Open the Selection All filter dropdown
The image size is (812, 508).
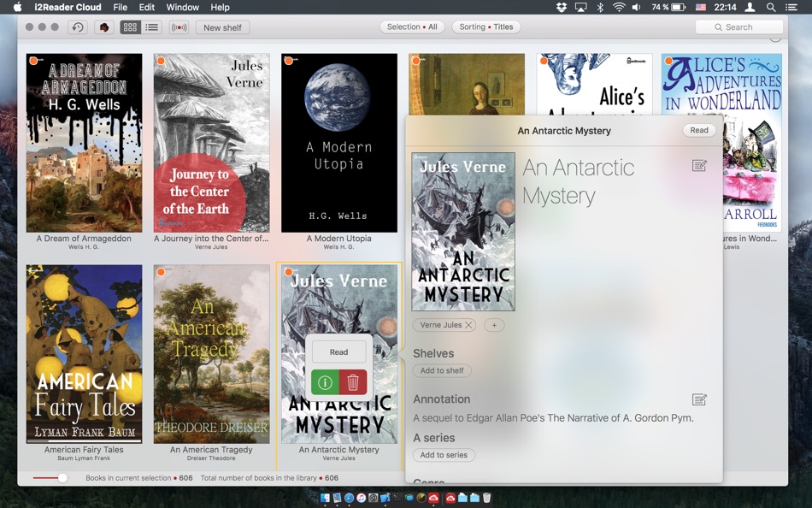412,27
